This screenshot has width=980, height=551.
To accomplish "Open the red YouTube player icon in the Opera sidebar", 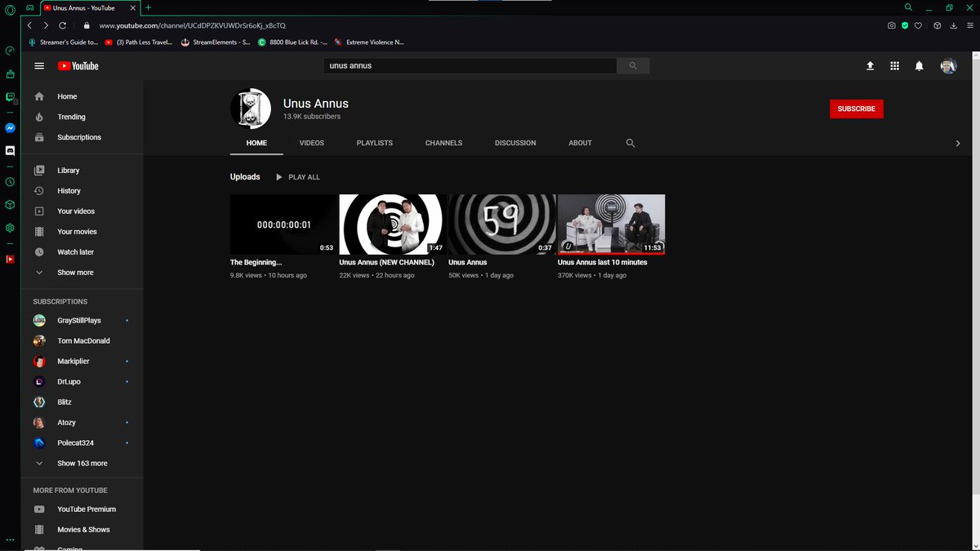I will (10, 259).
